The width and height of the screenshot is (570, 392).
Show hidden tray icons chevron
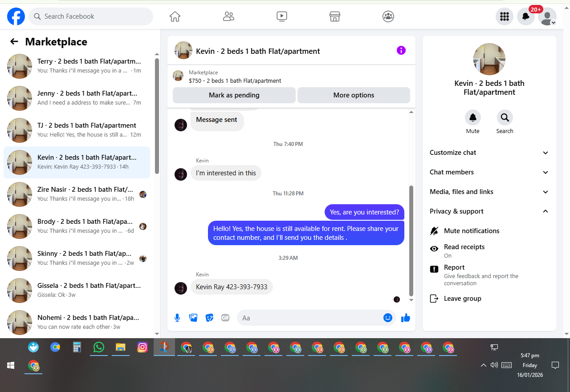coord(483,365)
